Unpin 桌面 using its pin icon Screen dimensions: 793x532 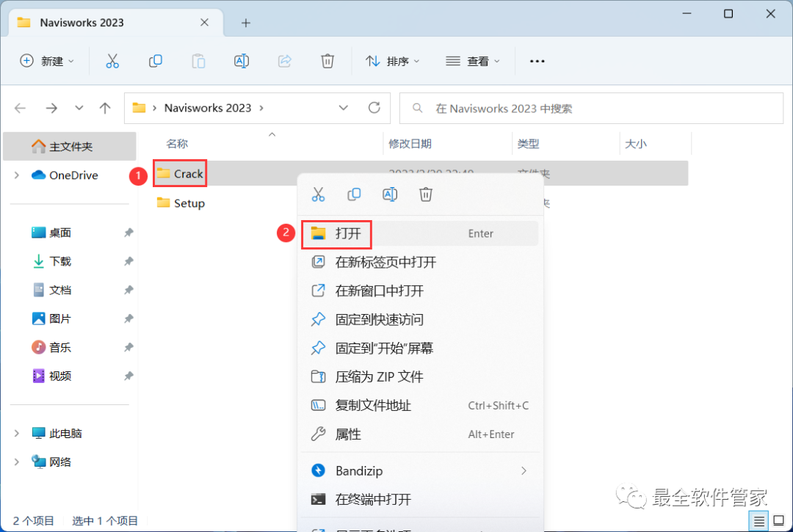point(128,233)
